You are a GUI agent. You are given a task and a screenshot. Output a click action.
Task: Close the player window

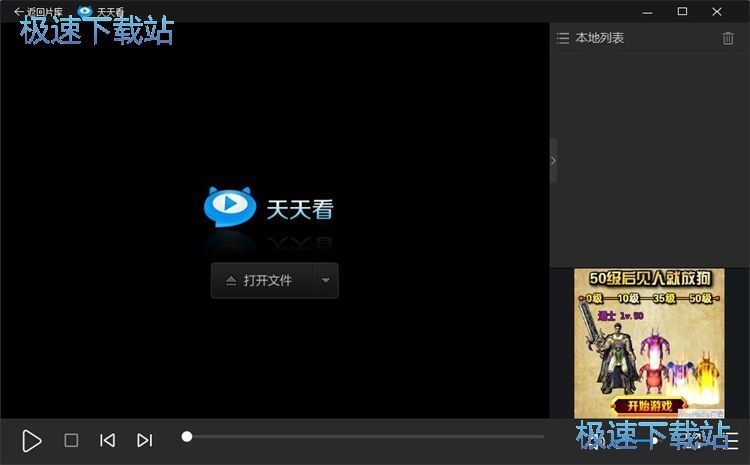[717, 11]
